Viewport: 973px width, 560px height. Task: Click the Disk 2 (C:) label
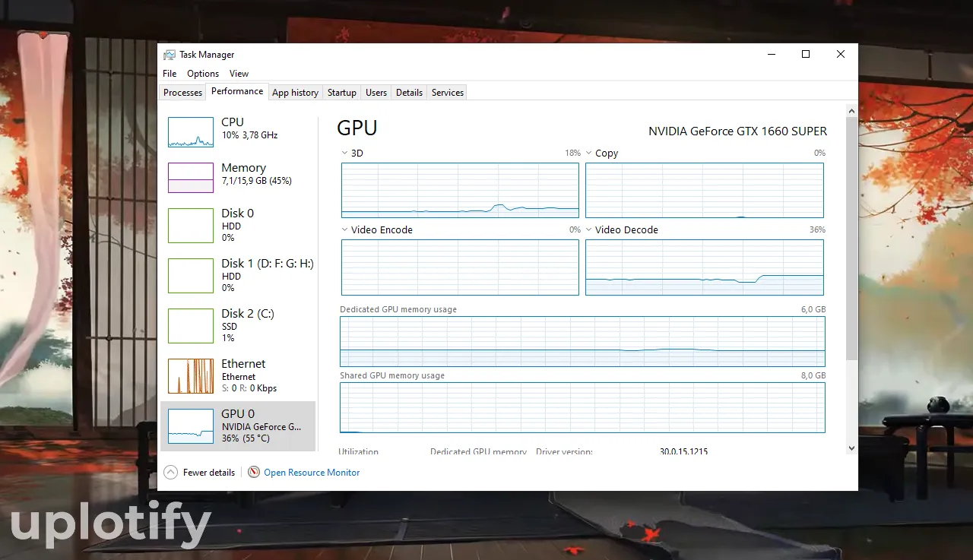[x=248, y=314]
